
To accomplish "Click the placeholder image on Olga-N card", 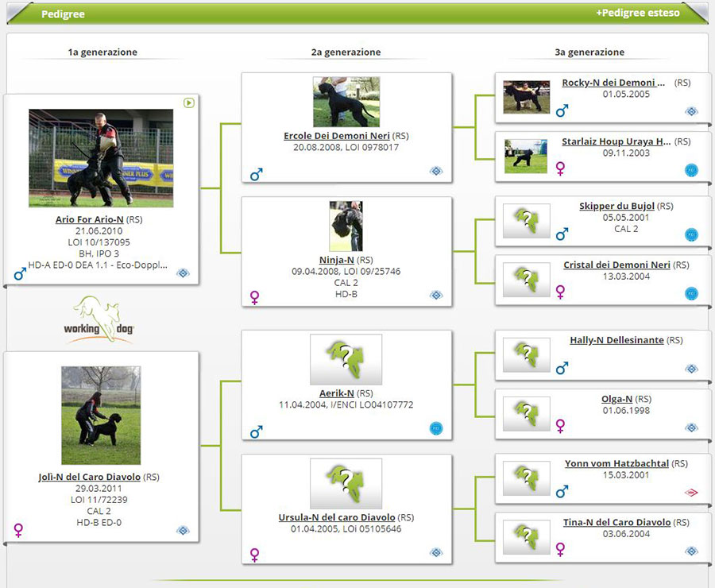I will tap(526, 414).
